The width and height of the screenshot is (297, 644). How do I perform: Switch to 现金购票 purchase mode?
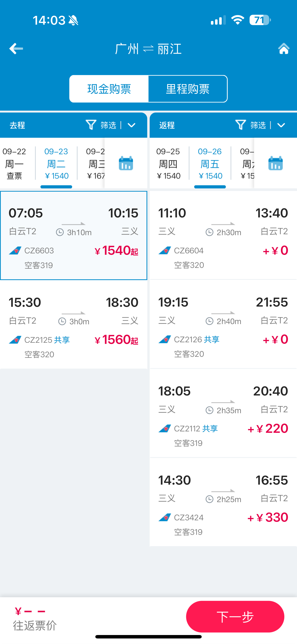point(109,89)
